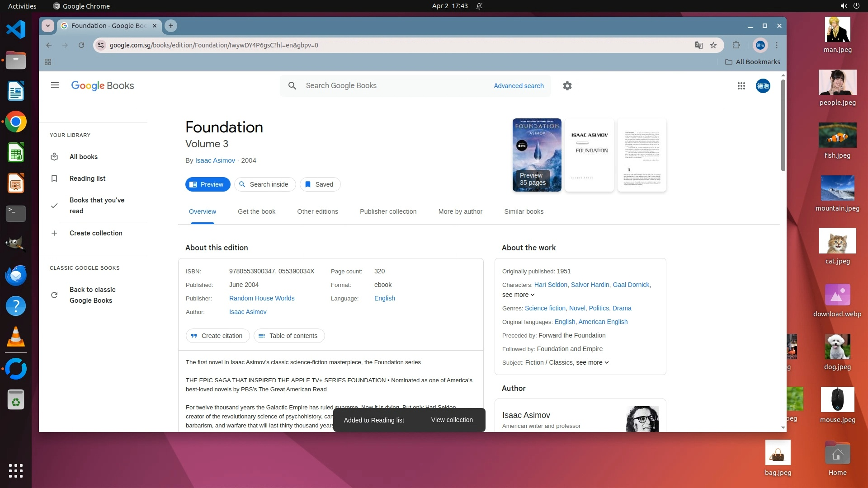The height and width of the screenshot is (488, 868).
Task: Open the Google apps grid launcher
Action: point(741,86)
